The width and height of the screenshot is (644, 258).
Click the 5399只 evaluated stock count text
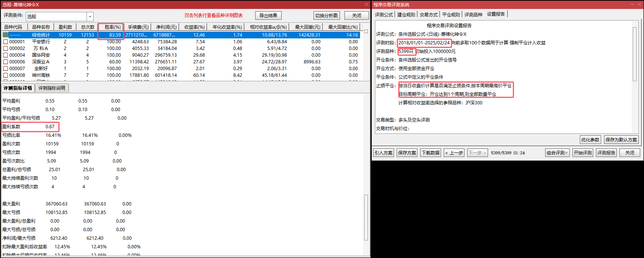point(406,51)
